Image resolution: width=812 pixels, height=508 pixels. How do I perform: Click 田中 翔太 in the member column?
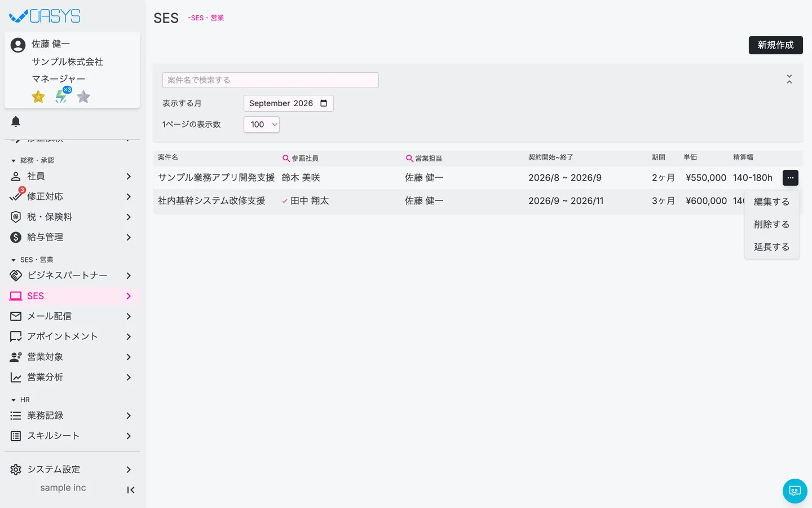coord(309,201)
